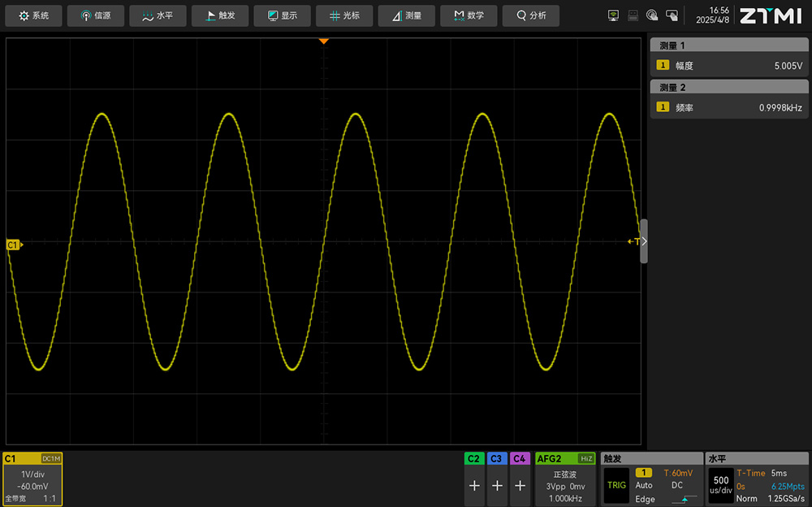Open the 光标 (Cursor) menu
Viewport: 812px width, 507px height.
[344, 15]
